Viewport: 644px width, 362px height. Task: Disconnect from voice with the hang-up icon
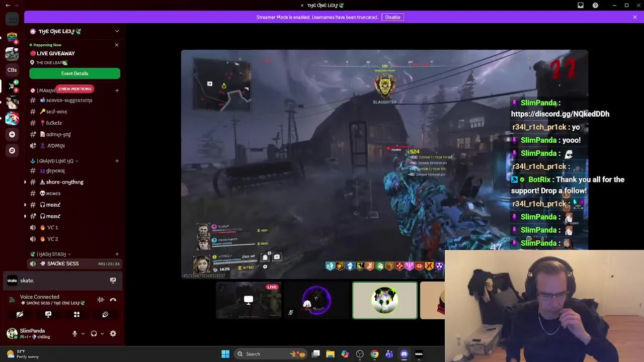pos(113,300)
